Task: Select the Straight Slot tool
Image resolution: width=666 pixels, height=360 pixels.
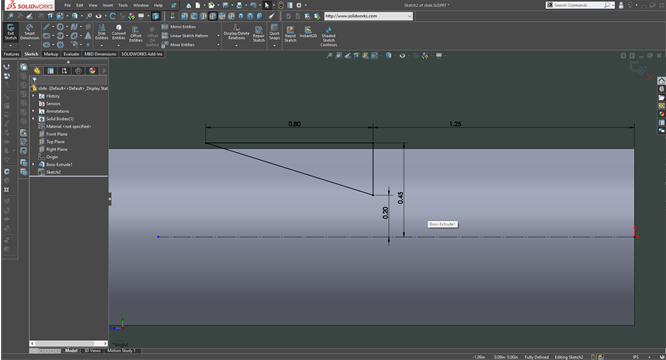Action: tap(47, 45)
